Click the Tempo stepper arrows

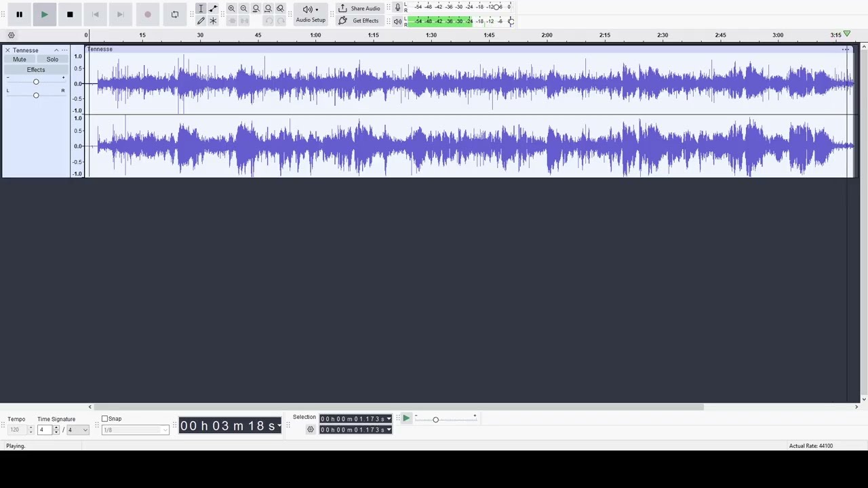31,430
